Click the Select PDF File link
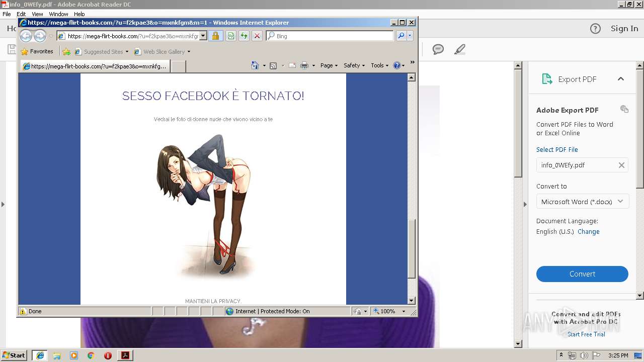Screen dimensions: 644x362 coord(557,149)
